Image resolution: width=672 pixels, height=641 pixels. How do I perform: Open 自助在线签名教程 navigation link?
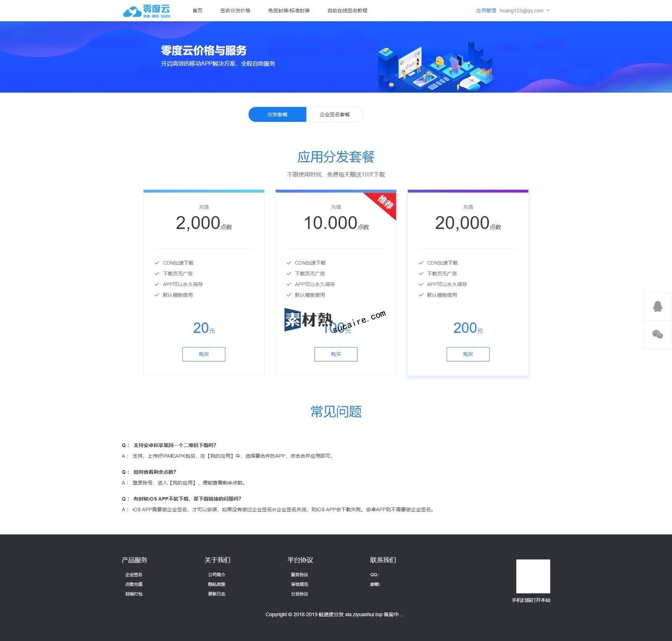[347, 10]
